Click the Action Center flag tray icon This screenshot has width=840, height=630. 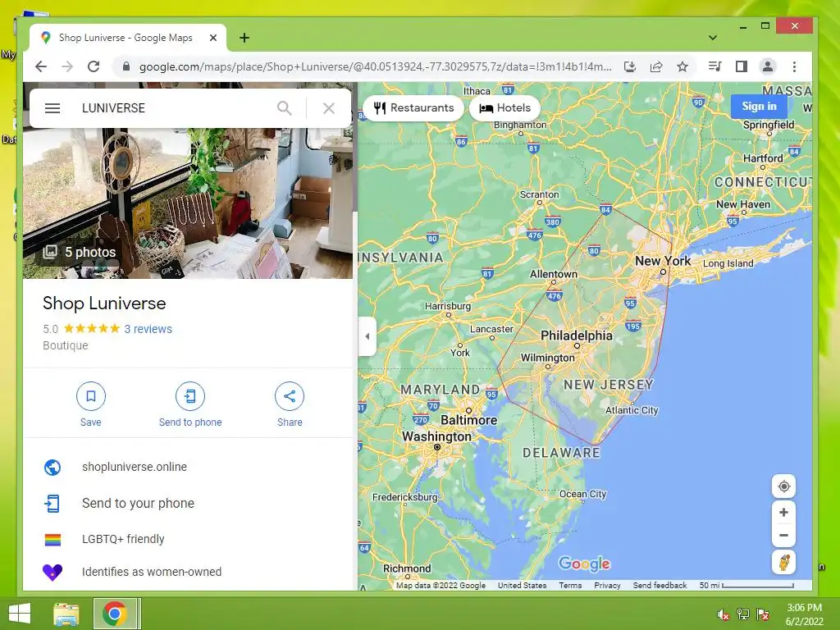pos(763,614)
